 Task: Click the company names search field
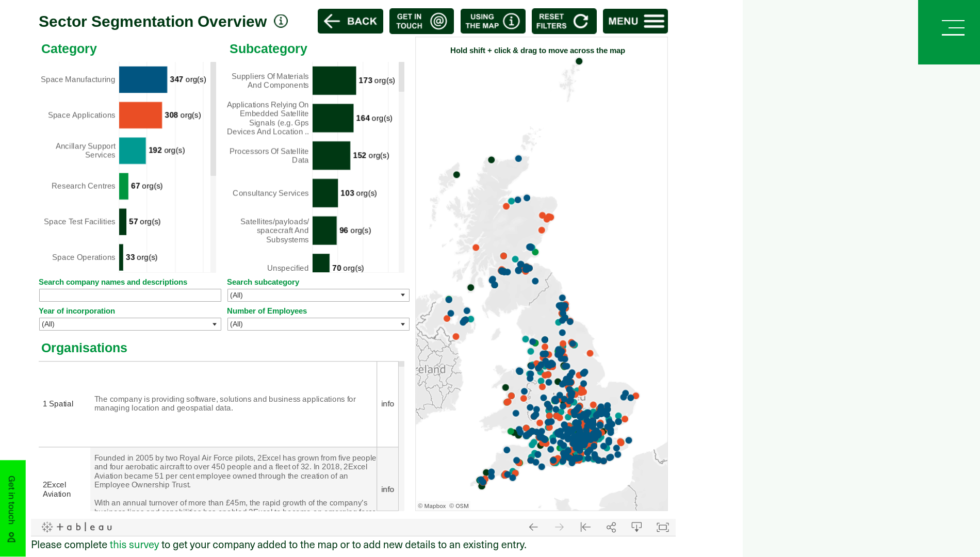130,295
